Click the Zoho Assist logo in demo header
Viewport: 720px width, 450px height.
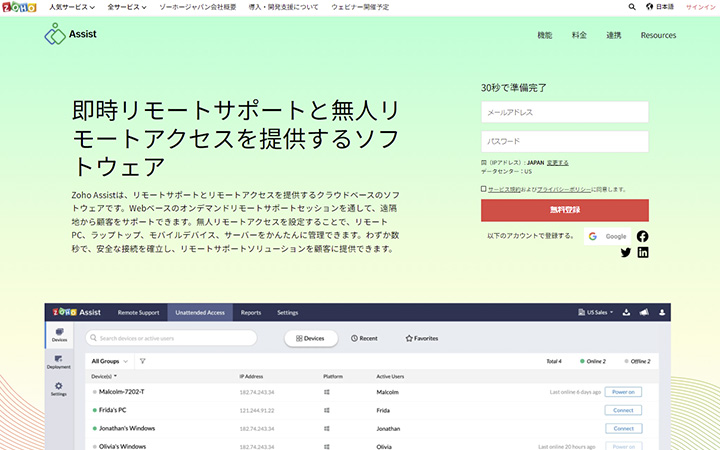[x=77, y=312]
